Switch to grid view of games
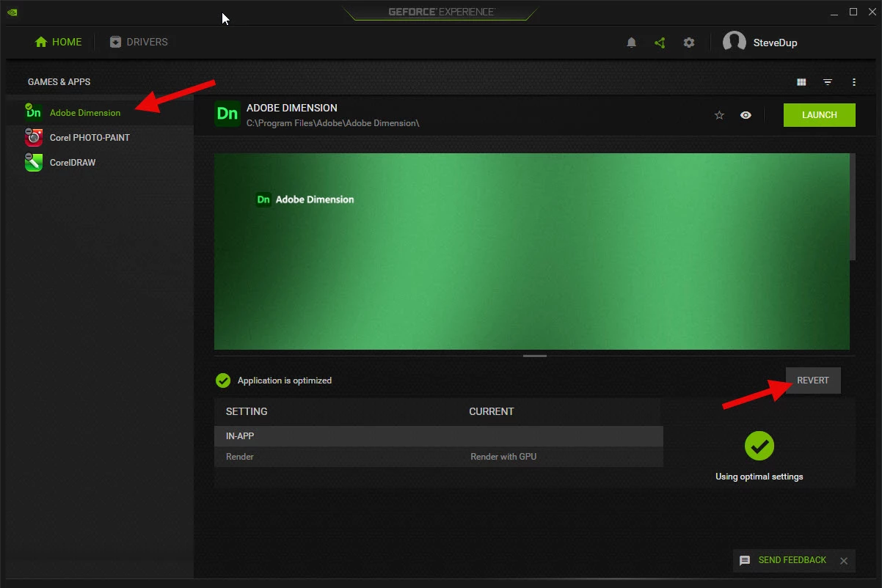This screenshot has height=588, width=882. click(801, 82)
